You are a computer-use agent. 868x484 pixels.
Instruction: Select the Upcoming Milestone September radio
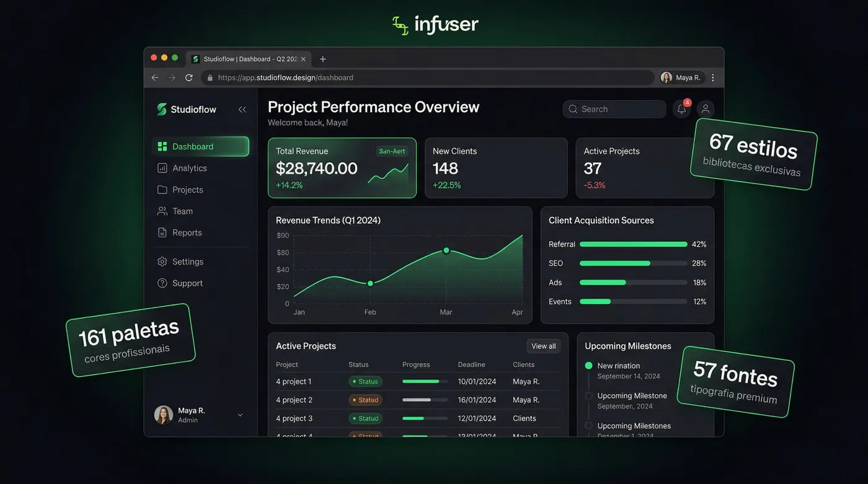(x=588, y=396)
